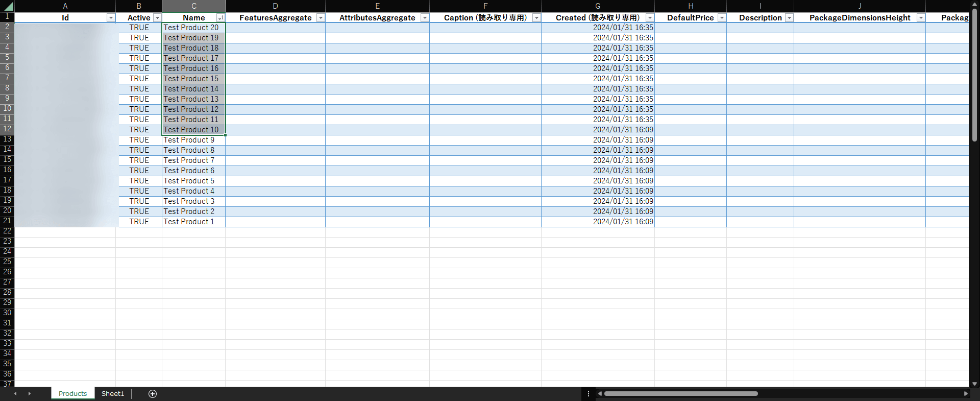Open the Created column filter dropdown

pos(650,18)
